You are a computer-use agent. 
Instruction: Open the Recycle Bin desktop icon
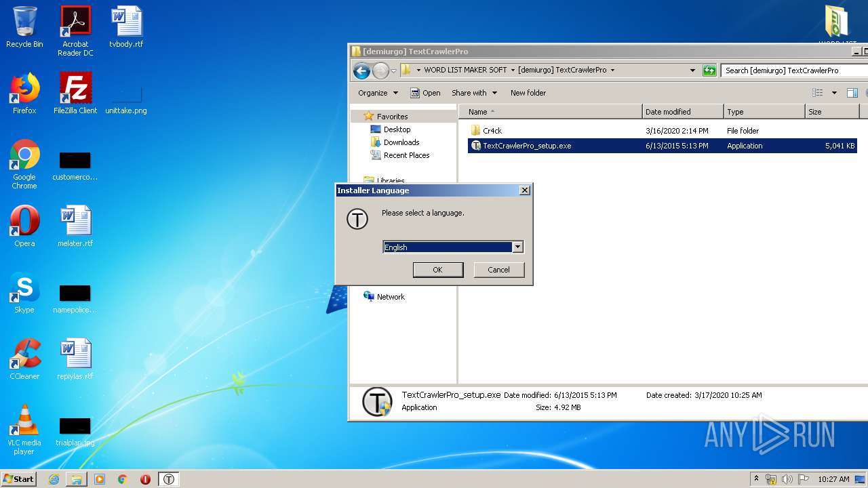pos(24,27)
